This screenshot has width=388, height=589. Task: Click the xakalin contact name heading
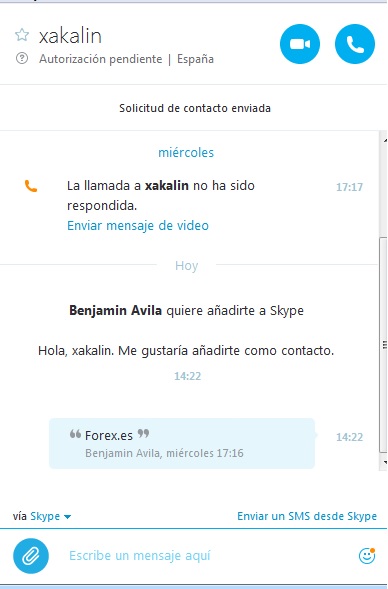[x=70, y=36]
